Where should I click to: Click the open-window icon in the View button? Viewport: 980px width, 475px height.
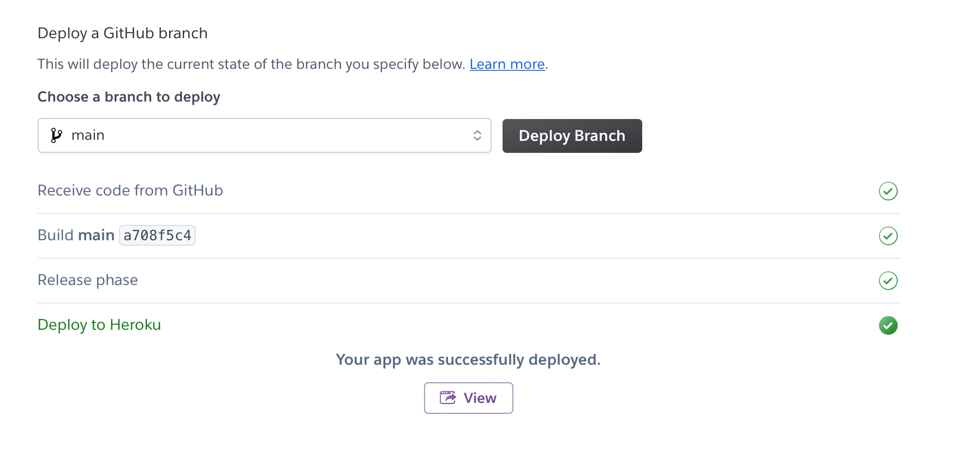[448, 398]
